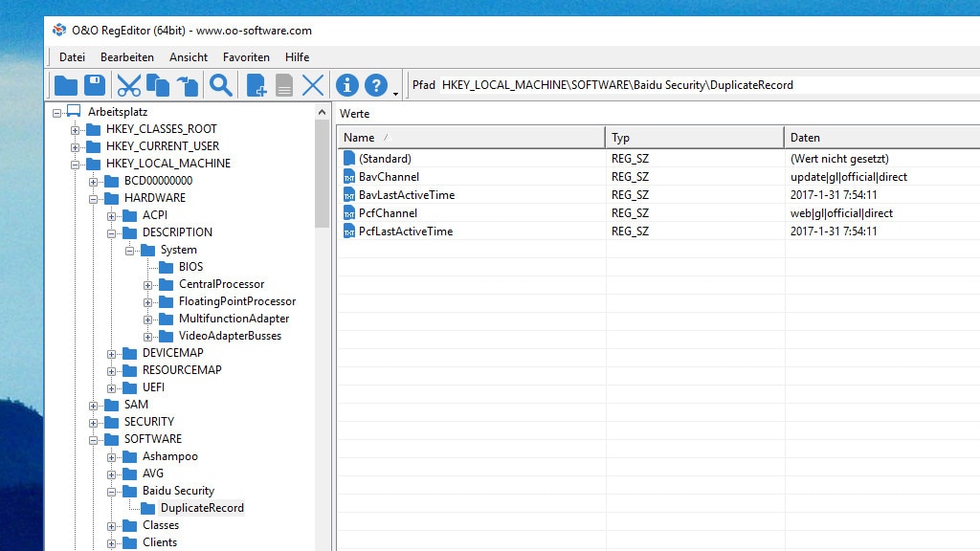The image size is (980, 551).
Task: Collapse the Arbeitsplatz root node
Action: (x=56, y=113)
